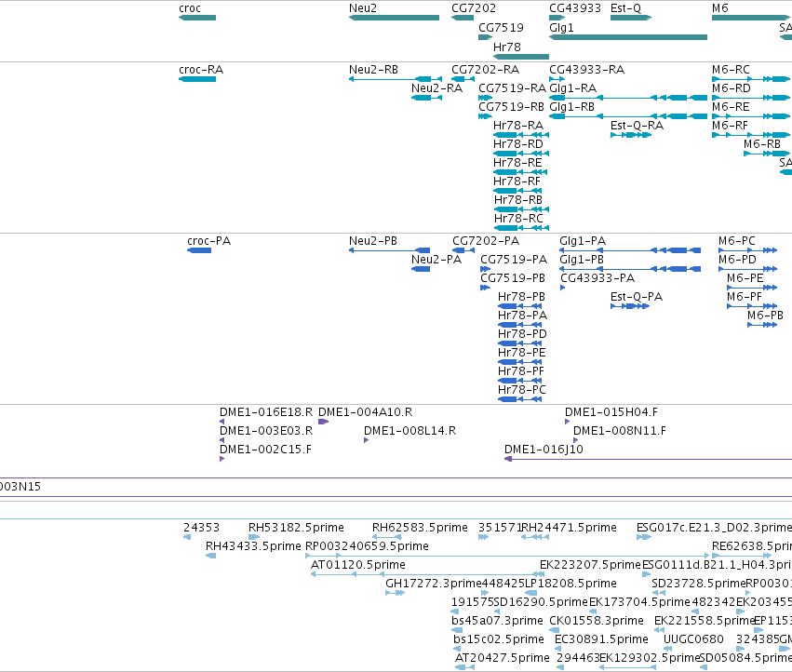Open the Glg1-RB transcript label
Viewport: 792px width, 672px height.
(571, 107)
